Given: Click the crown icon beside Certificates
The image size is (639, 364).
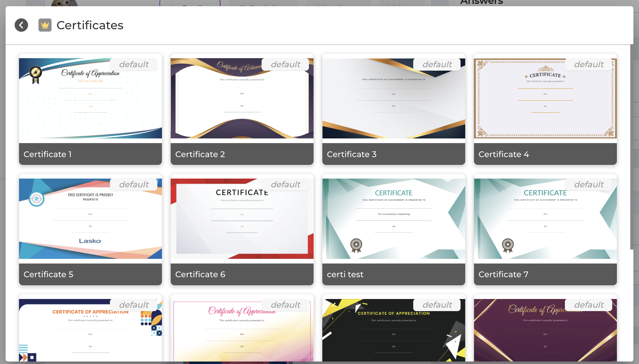Looking at the screenshot, I should (45, 25).
